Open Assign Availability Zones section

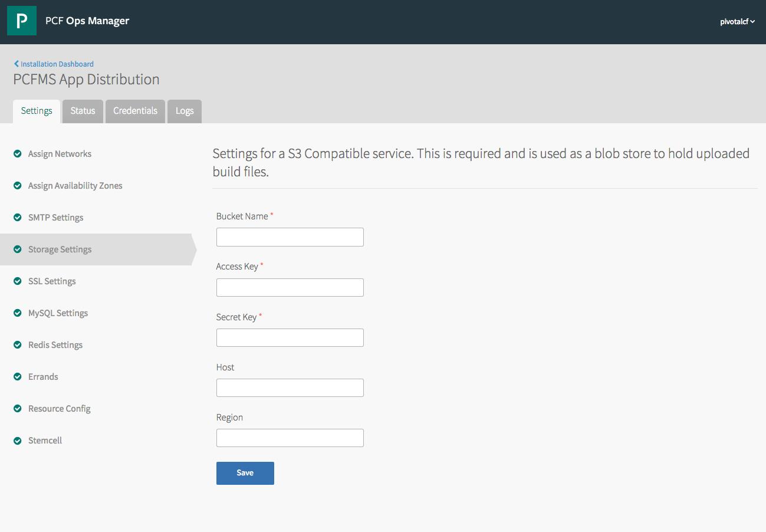point(75,186)
